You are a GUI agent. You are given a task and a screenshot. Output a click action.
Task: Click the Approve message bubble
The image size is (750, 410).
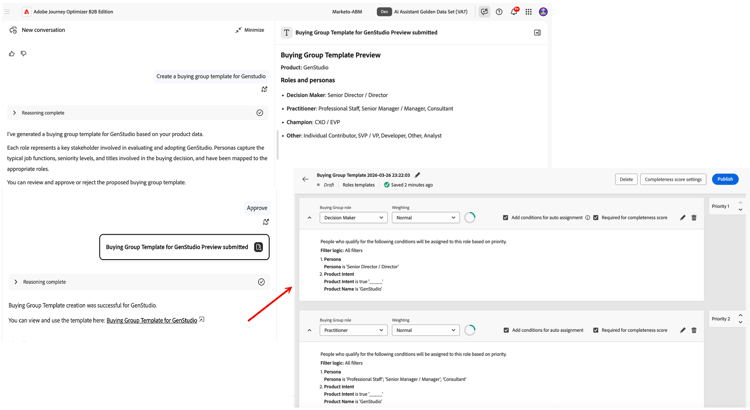coord(257,208)
